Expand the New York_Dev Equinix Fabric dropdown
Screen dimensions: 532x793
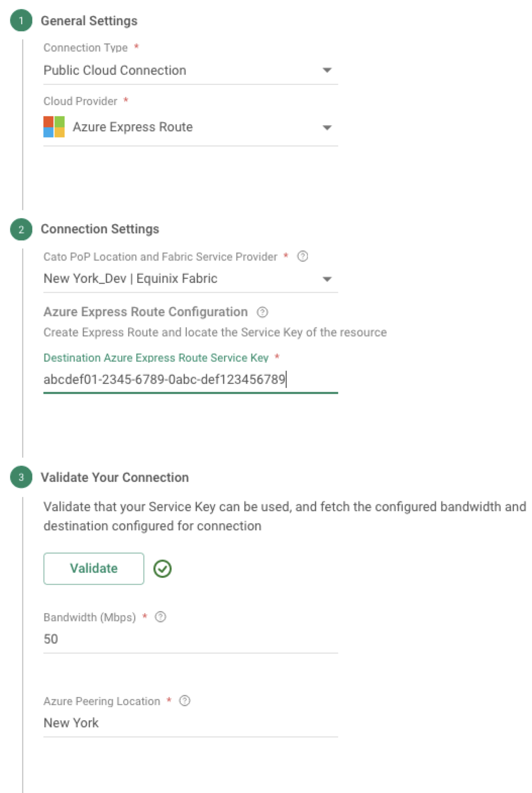(x=327, y=279)
